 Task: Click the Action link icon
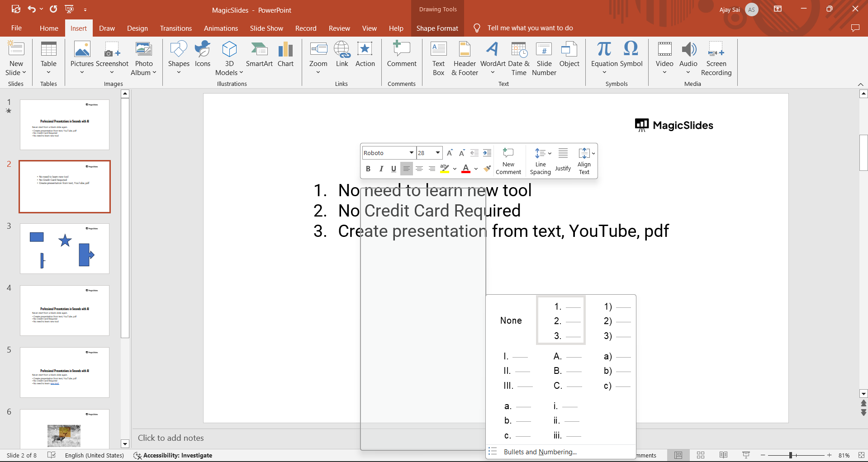(x=365, y=55)
